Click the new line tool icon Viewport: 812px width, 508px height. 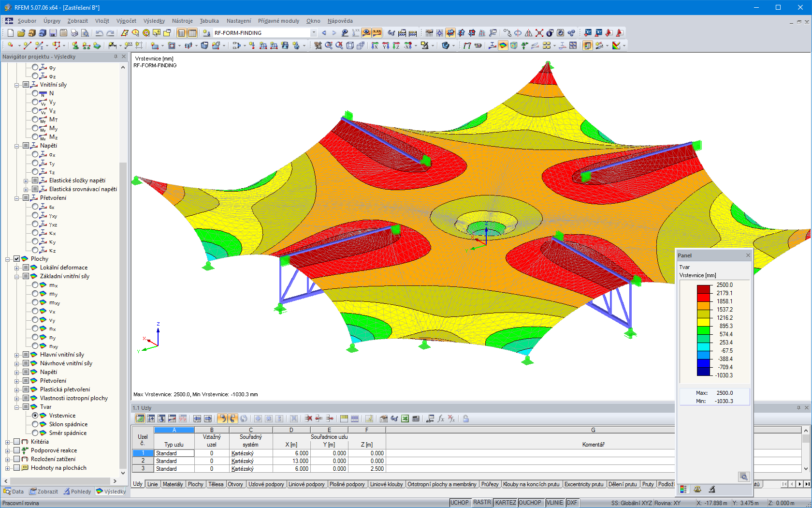pyautogui.click(x=27, y=45)
